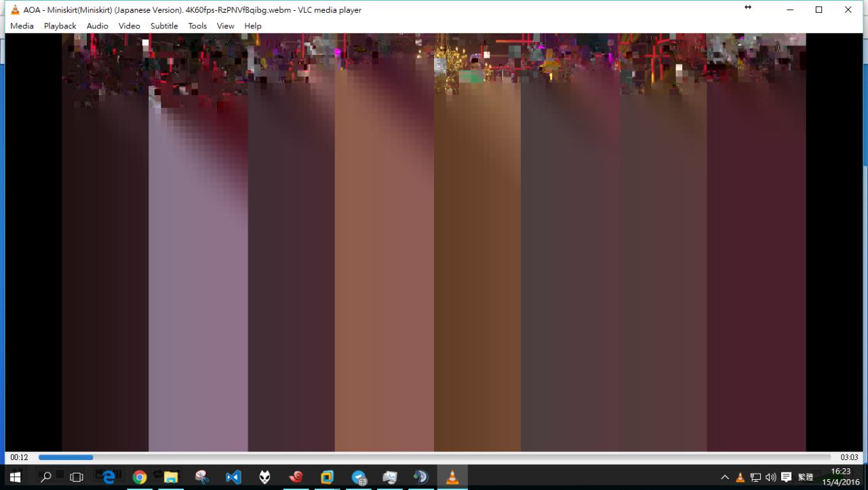
Task: Open the Snipping Tool taskbar icon
Action: [202, 477]
